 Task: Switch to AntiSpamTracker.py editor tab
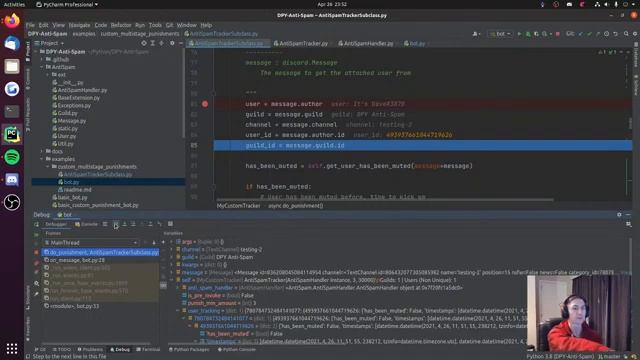[301, 43]
